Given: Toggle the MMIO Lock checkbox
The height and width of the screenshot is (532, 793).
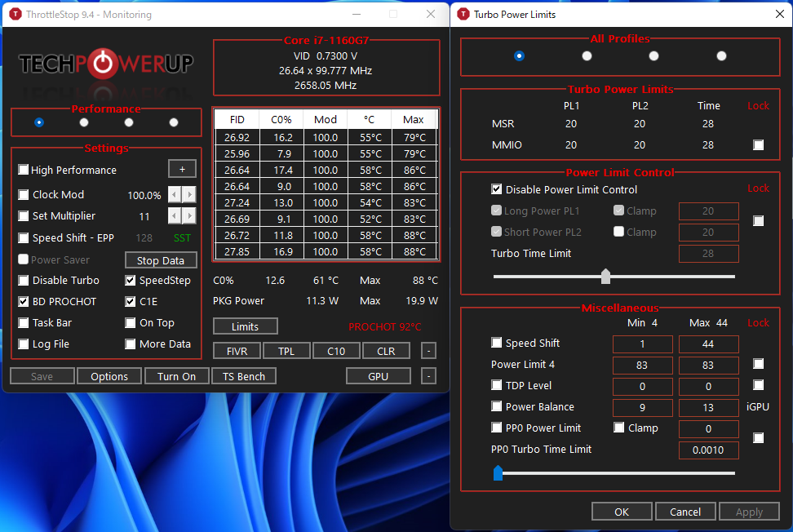Looking at the screenshot, I should tap(758, 145).
